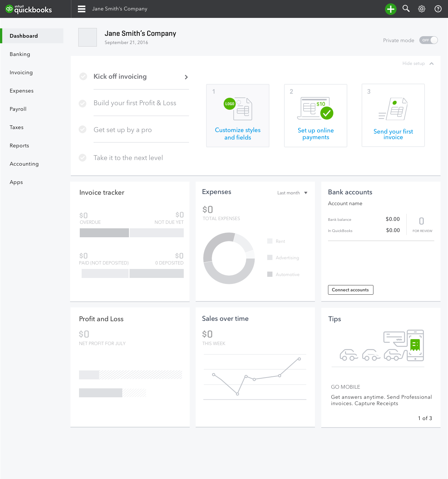The width and height of the screenshot is (448, 479).
Task: Go to Dashboard in sidebar
Action: [32, 36]
